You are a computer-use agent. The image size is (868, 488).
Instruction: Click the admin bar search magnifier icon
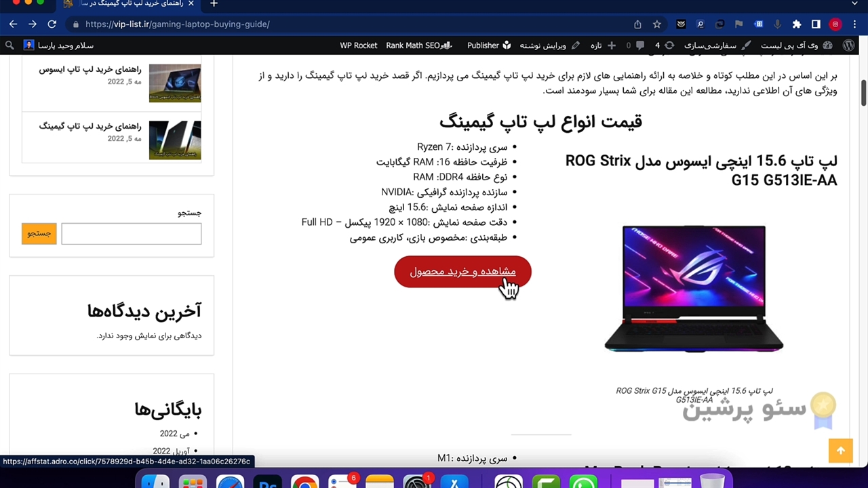pyautogui.click(x=9, y=45)
